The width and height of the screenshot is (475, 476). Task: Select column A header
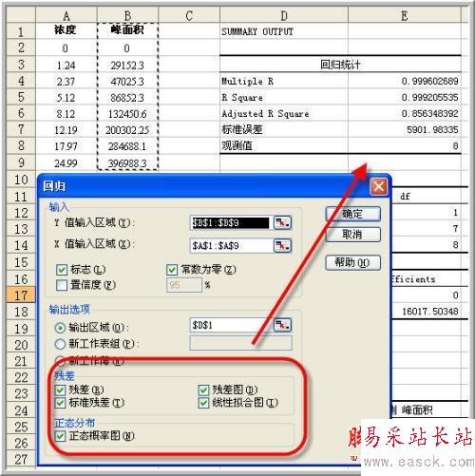tap(66, 15)
